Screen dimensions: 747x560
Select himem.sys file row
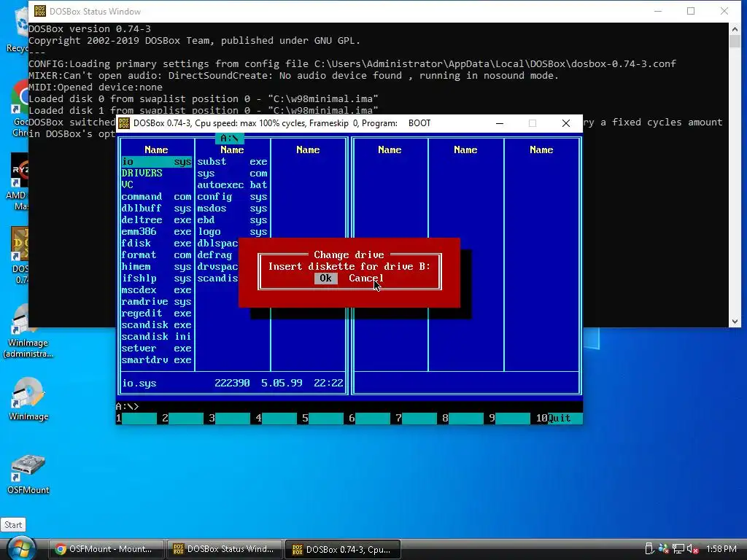(x=156, y=267)
